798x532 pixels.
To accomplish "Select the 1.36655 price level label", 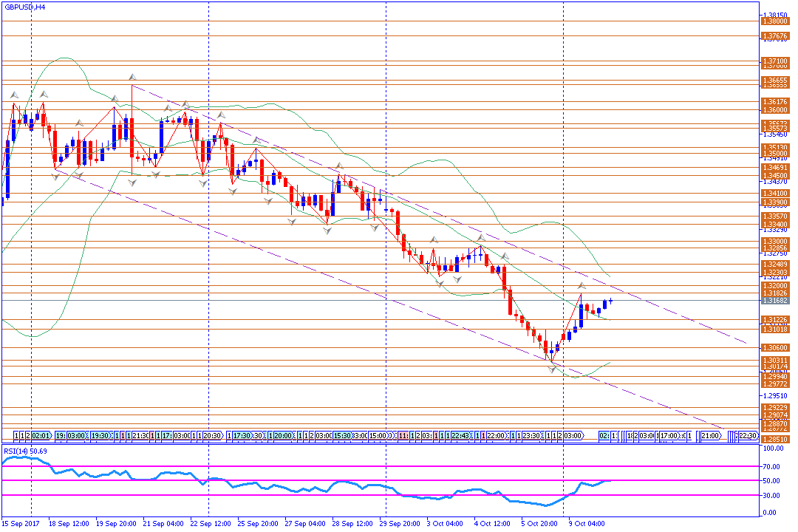I will (775, 81).
